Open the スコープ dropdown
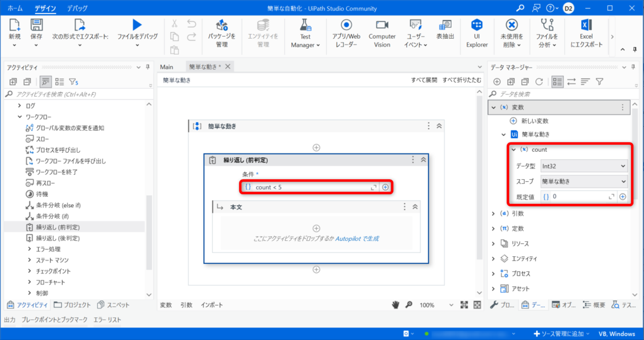644x340 pixels. click(583, 181)
